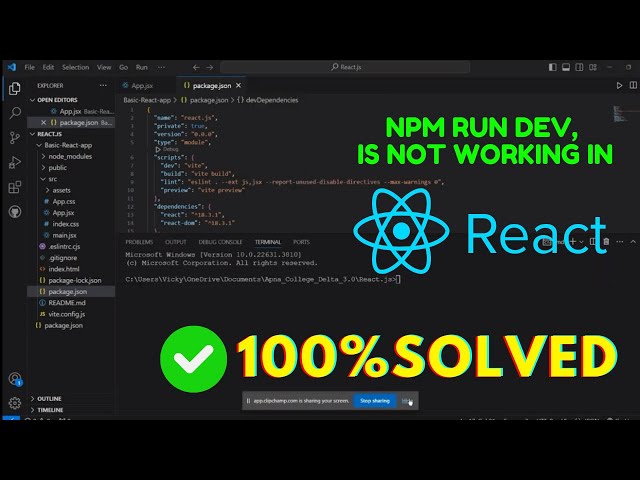This screenshot has width=640, height=480.
Task: Expand the Outline section
Action: coord(71,399)
